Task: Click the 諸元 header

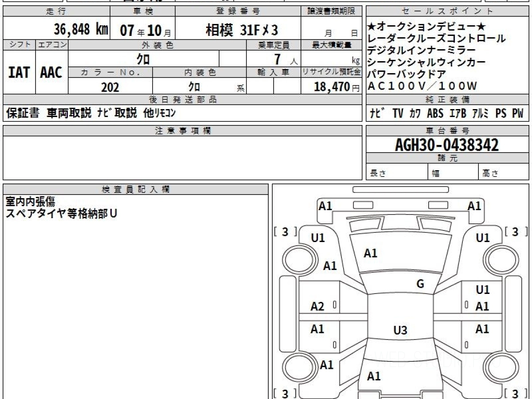Action: (x=447, y=158)
